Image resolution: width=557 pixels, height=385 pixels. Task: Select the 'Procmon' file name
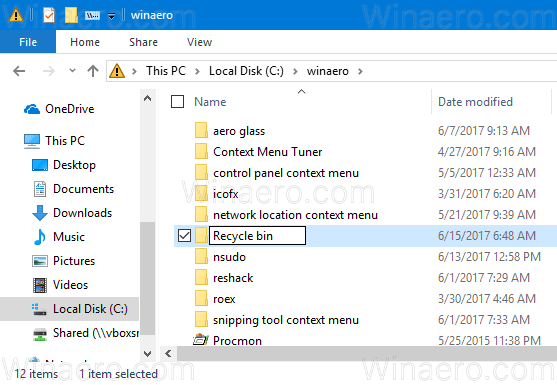(x=237, y=341)
